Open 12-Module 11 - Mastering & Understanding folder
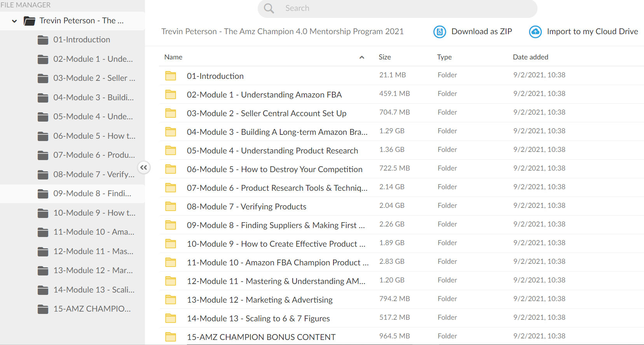The width and height of the screenshot is (644, 345). pyautogui.click(x=276, y=281)
